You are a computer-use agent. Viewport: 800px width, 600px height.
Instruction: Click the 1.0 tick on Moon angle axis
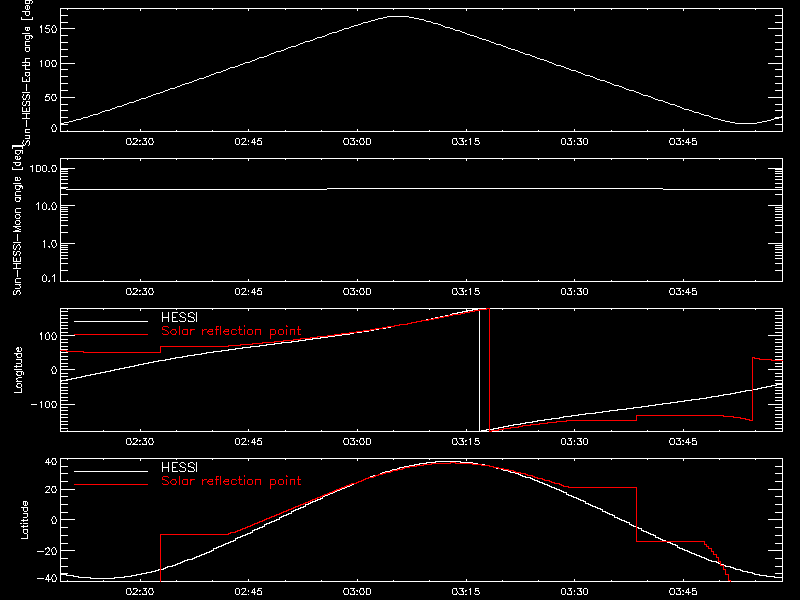49,244
